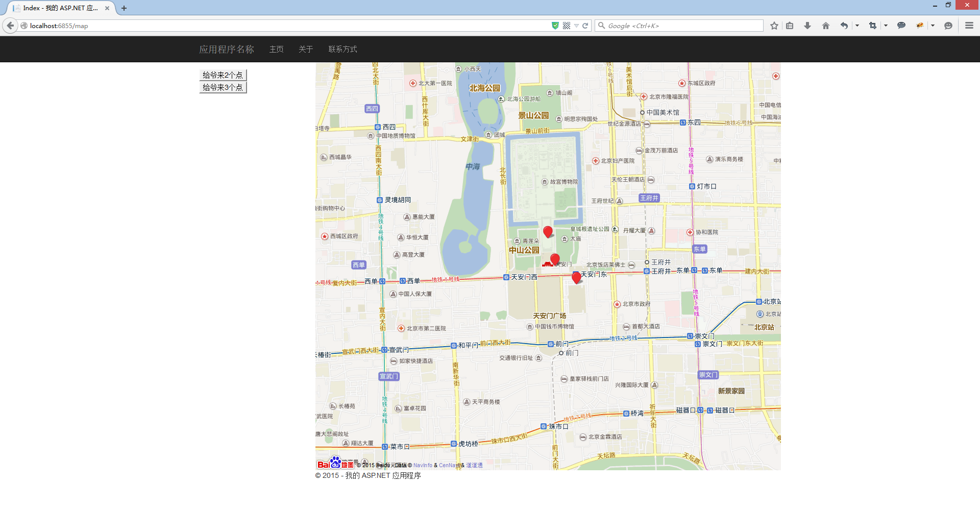Bookmark this page with the star icon
The width and height of the screenshot is (980, 531).
774,26
